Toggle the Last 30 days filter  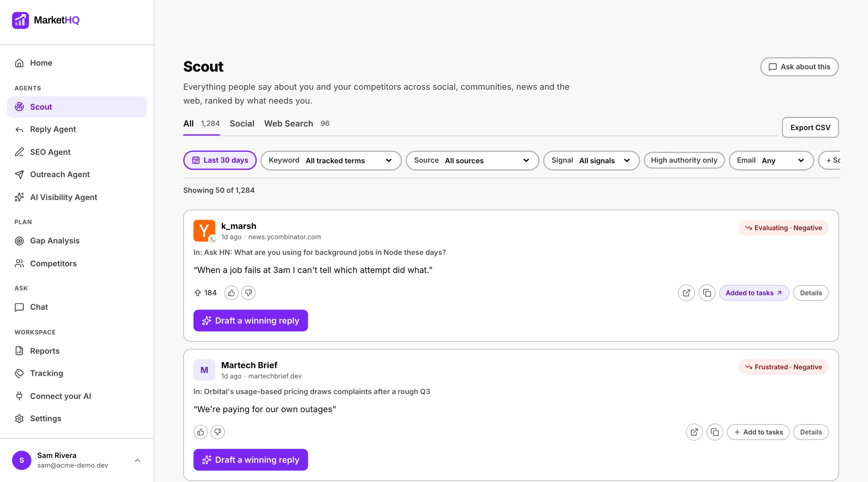pos(220,160)
